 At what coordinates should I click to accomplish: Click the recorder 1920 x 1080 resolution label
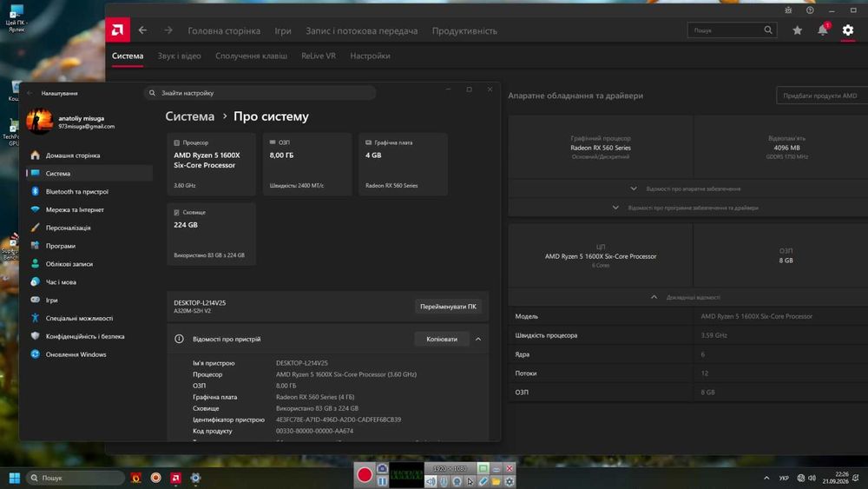450,468
